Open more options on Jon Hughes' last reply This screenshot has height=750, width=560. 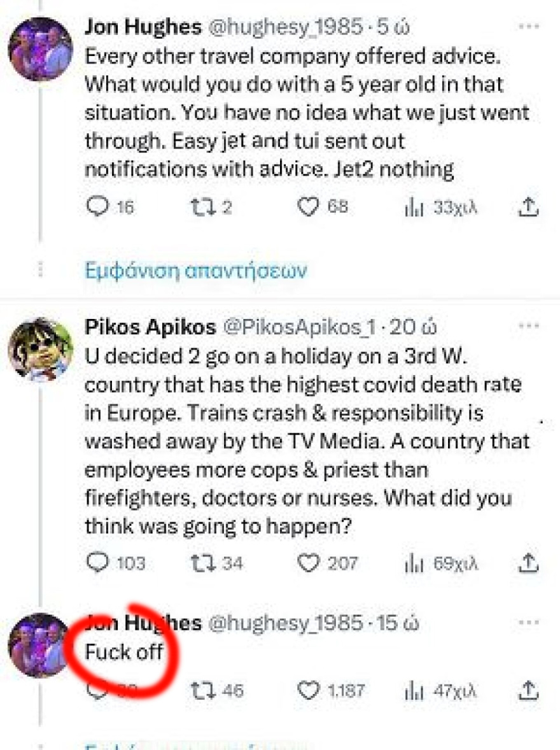[x=529, y=623]
